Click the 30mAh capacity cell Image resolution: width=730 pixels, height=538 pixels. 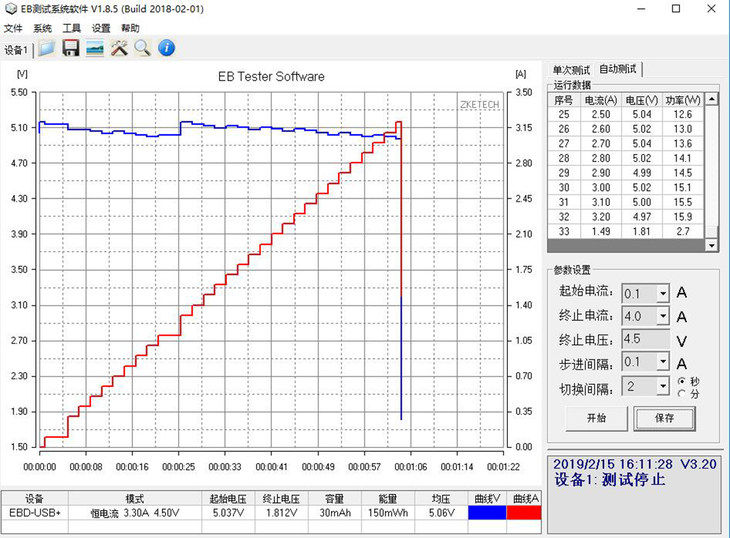(x=335, y=513)
